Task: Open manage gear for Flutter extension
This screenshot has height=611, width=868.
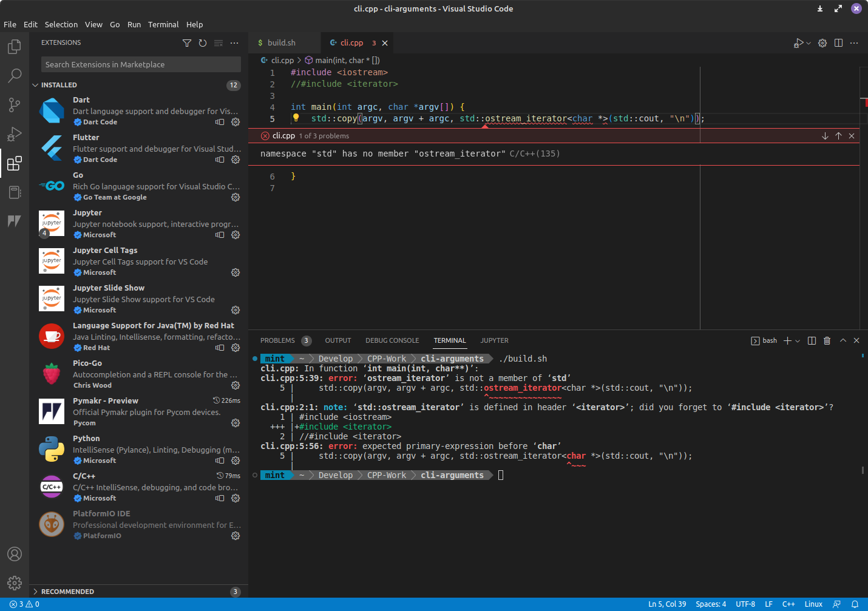Action: pyautogui.click(x=236, y=160)
